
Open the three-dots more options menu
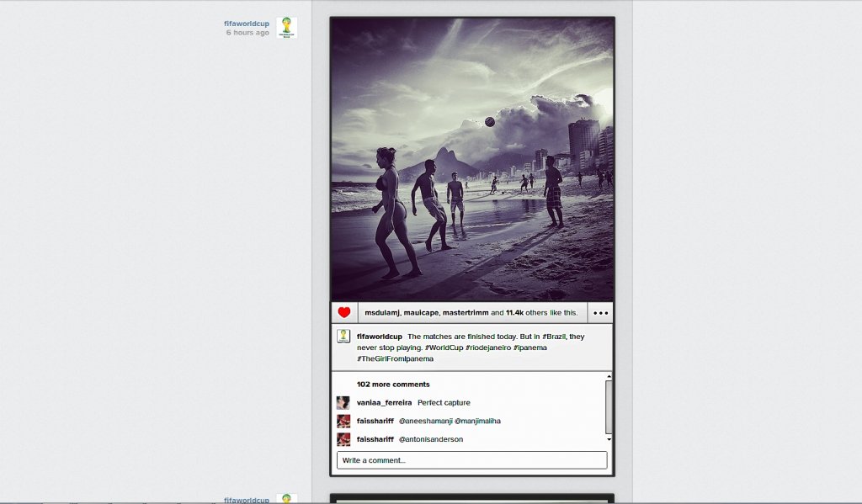pyautogui.click(x=600, y=313)
